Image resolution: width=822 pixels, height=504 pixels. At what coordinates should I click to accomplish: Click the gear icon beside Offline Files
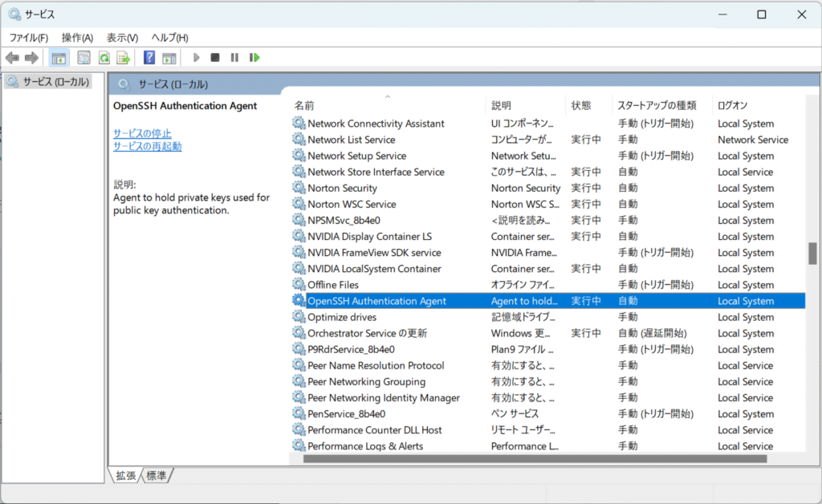pyautogui.click(x=299, y=284)
